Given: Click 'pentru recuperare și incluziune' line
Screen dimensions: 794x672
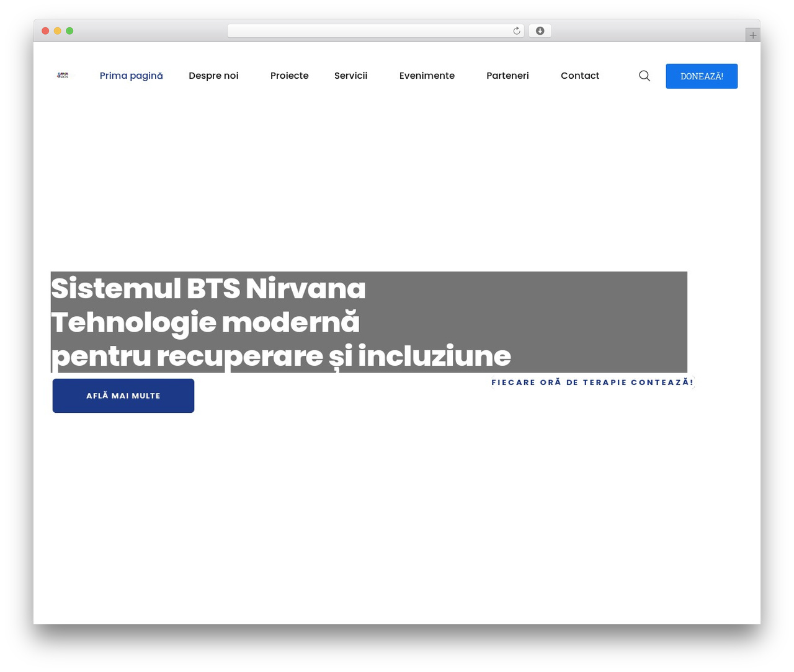Looking at the screenshot, I should pyautogui.click(x=281, y=356).
